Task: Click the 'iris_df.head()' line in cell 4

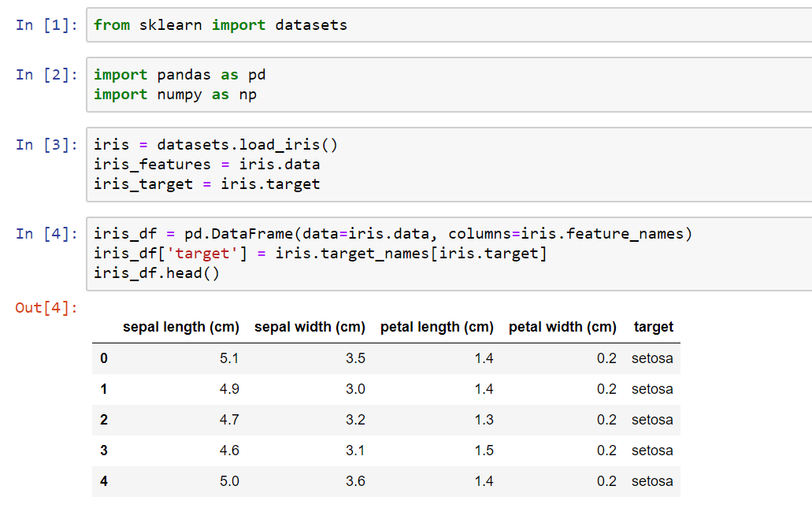Action: [x=157, y=273]
